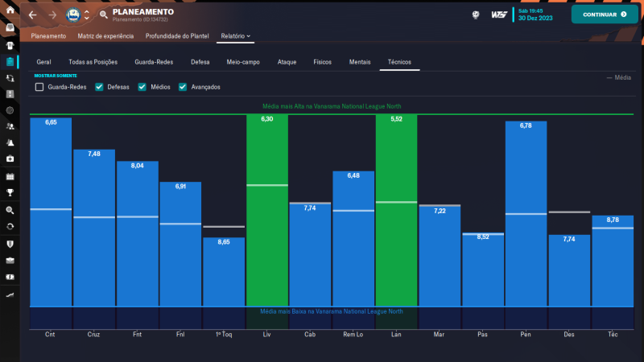Open the trophy competitions icon in sidebar

pos(10,192)
